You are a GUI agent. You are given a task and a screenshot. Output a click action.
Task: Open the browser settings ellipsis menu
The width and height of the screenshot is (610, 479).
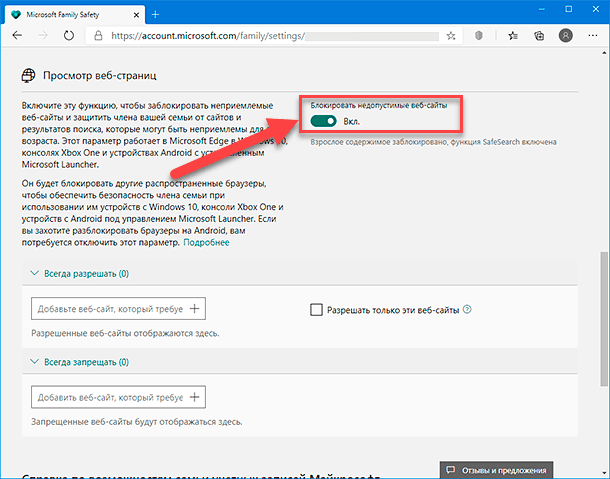(x=593, y=36)
